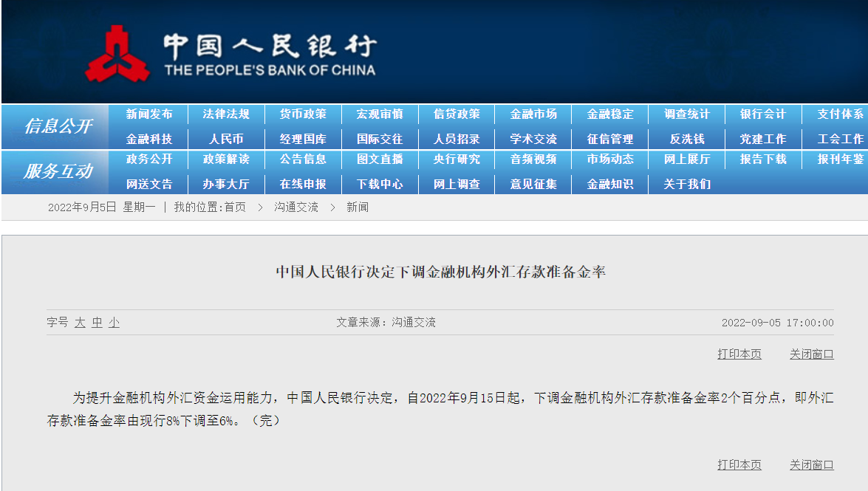Click lower 关闭窗口 link below article
868x491 pixels.
click(812, 464)
